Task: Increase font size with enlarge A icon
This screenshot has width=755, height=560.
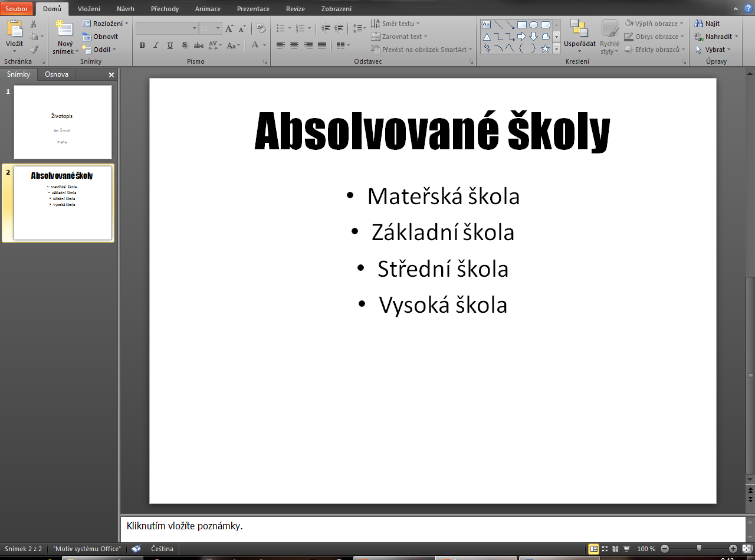Action: [229, 28]
